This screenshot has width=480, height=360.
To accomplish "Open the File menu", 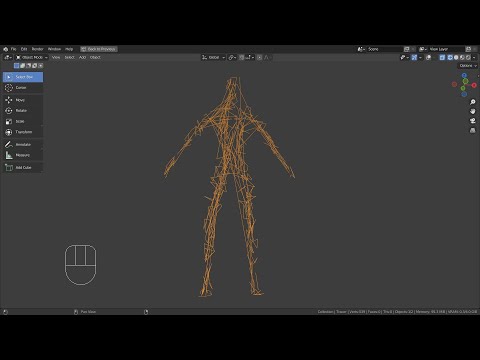I will coord(14,49).
